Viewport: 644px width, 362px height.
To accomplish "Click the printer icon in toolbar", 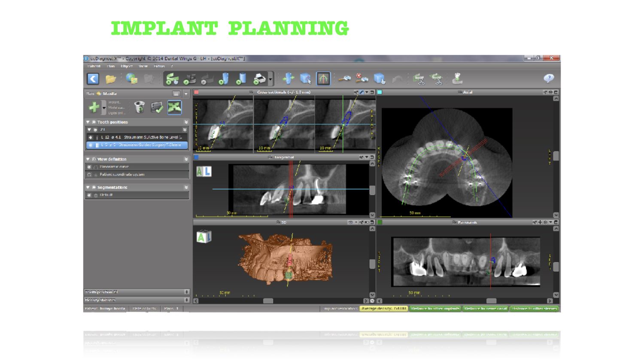I will click(x=259, y=79).
